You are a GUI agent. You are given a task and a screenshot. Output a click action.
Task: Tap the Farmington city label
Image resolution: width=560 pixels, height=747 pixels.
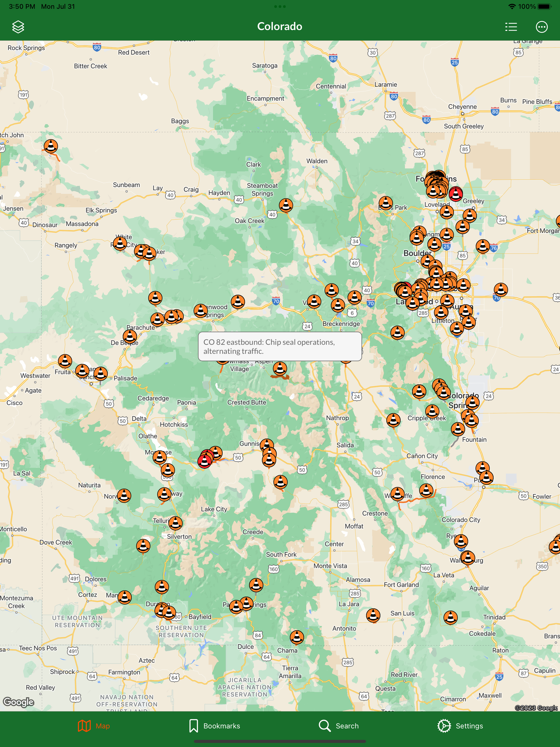pyautogui.click(x=124, y=672)
